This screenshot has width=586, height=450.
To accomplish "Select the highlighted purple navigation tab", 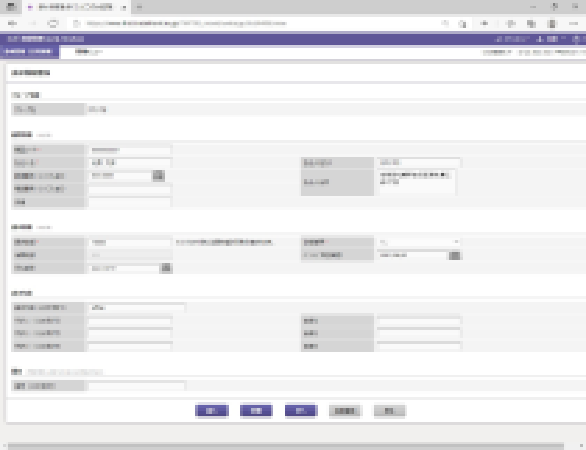I will click(29, 52).
